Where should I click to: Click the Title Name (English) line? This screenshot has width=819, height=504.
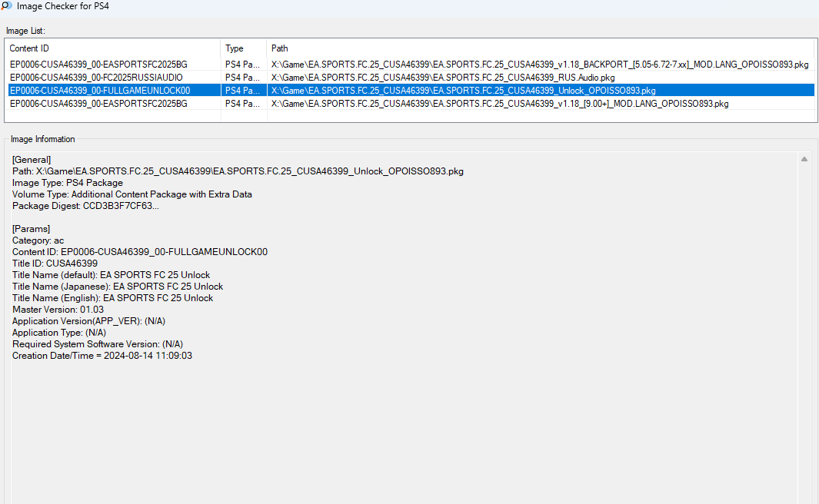113,298
